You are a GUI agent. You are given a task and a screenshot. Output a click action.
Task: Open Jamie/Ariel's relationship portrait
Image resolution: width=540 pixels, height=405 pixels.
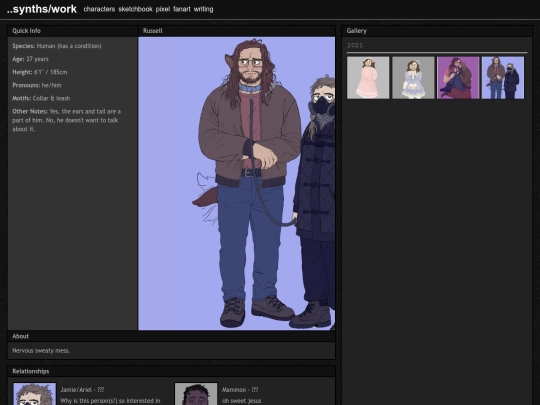[x=34, y=394]
